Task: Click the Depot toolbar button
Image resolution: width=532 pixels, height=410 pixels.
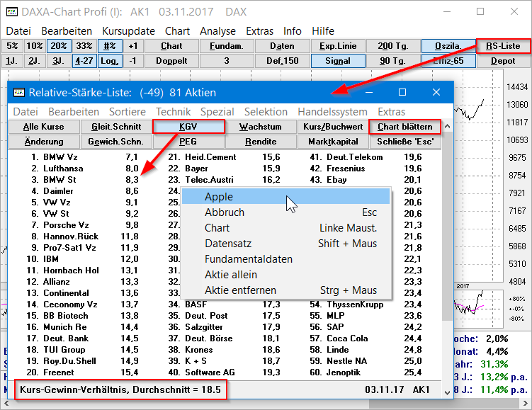Action: point(503,61)
